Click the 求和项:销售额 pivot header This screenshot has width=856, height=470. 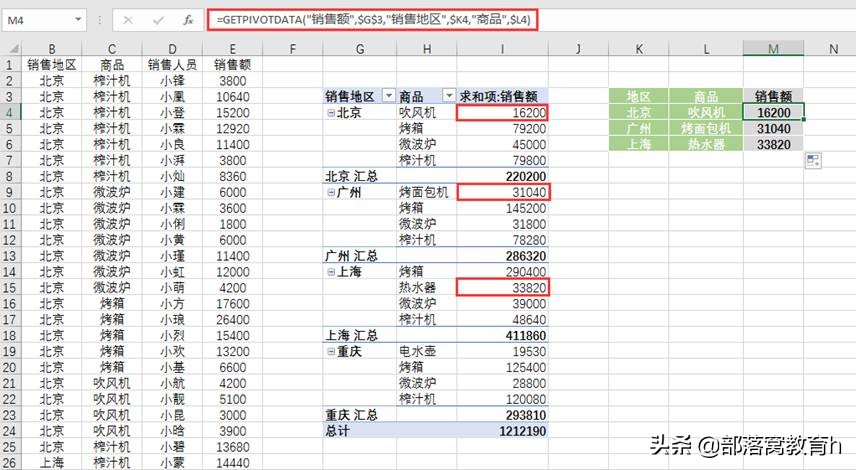click(502, 97)
